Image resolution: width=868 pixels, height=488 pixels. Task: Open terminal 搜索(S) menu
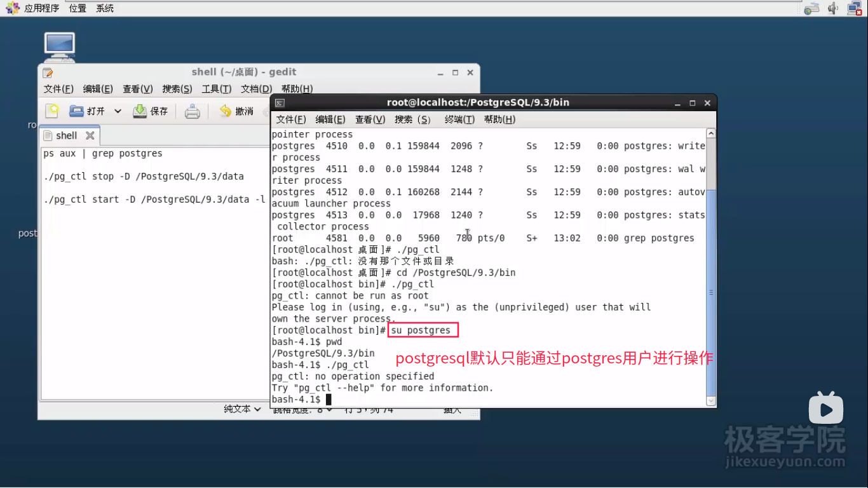click(x=412, y=119)
